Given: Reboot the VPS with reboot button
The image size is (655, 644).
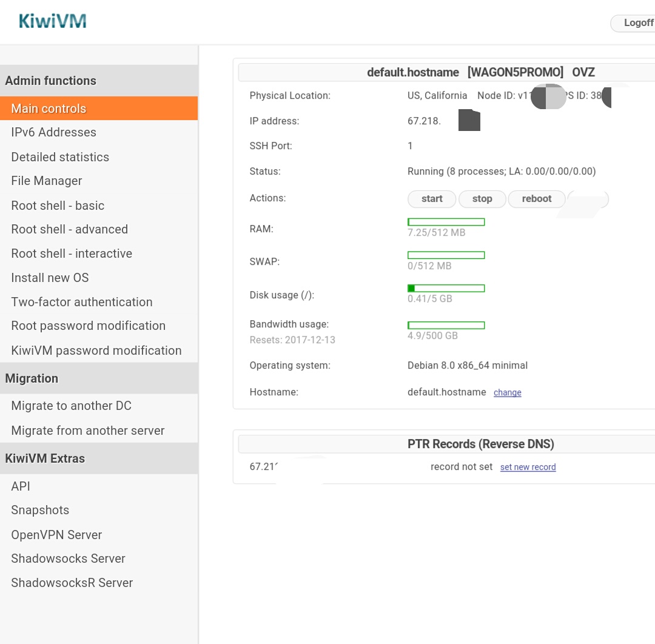Looking at the screenshot, I should (537, 199).
